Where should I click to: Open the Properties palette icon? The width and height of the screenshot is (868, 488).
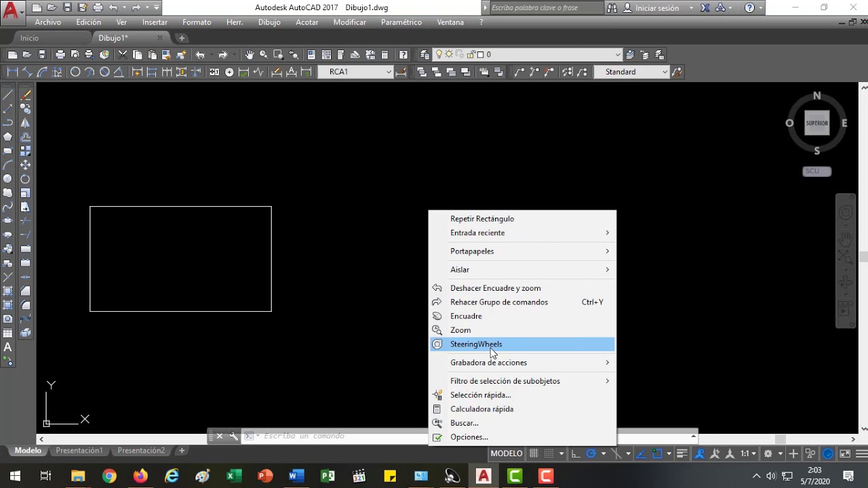[x=311, y=55]
